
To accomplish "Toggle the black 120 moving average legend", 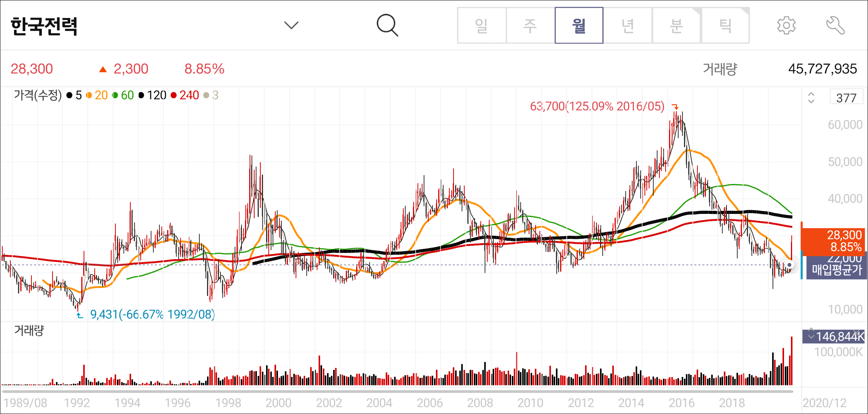I will click(x=152, y=95).
